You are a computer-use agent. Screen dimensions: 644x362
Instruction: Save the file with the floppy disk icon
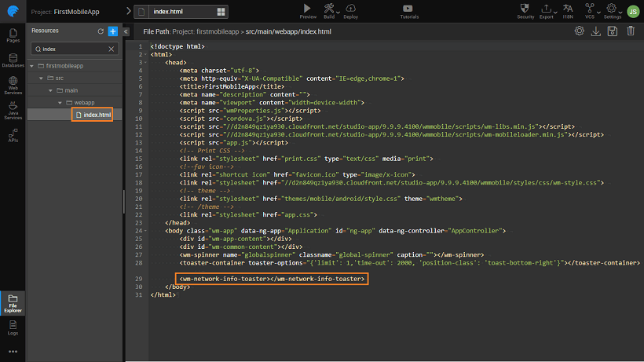click(613, 31)
